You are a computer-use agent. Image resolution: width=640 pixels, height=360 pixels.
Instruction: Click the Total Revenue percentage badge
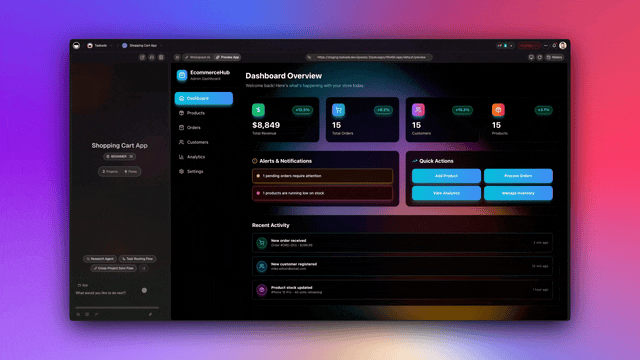click(x=302, y=110)
